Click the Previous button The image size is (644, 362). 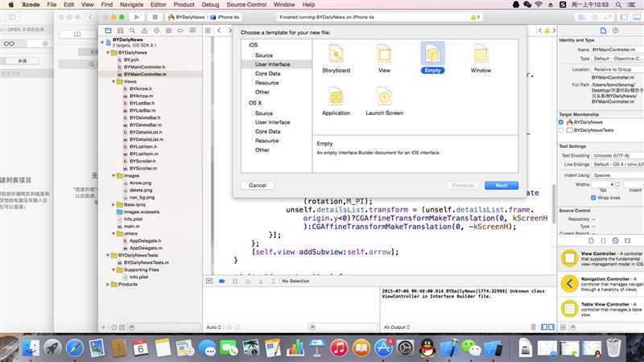pos(462,186)
